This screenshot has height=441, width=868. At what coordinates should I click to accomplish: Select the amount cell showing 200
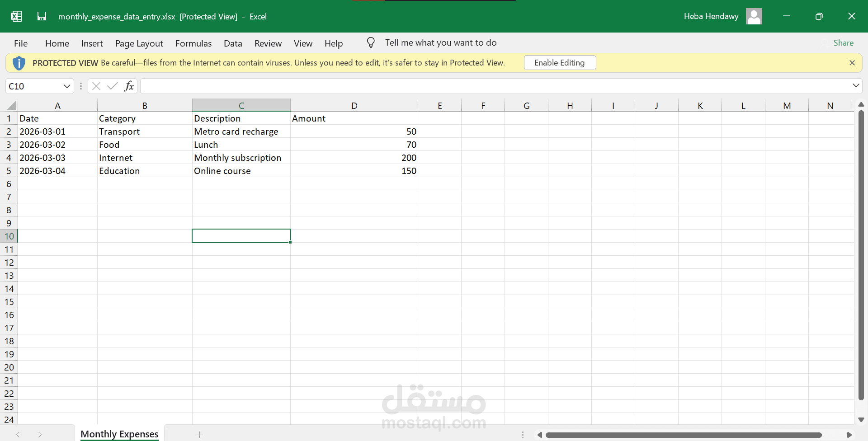point(354,158)
